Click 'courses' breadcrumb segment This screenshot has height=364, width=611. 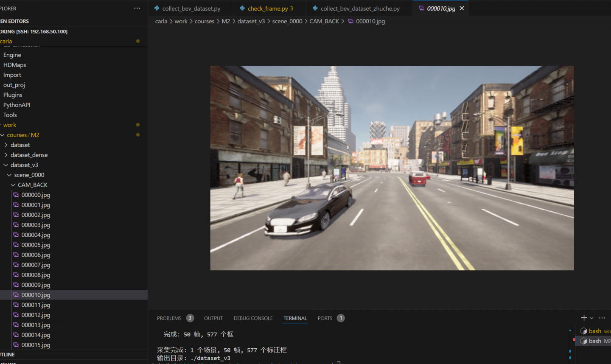205,21
